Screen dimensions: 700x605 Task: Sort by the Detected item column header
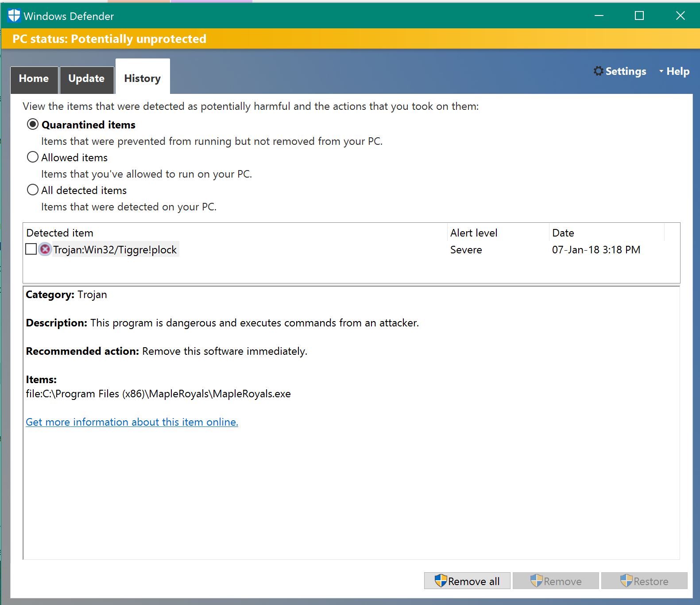point(235,233)
